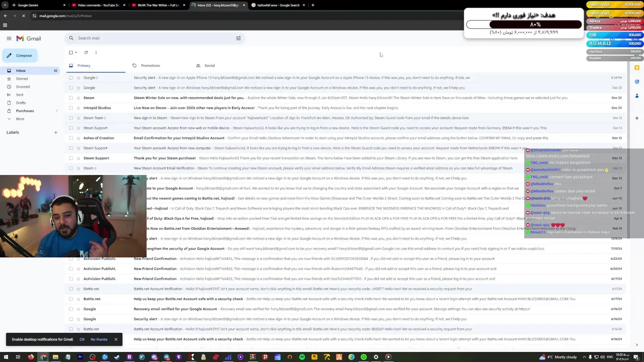Switch to hallowfall wow Google Search tab

tap(278, 5)
